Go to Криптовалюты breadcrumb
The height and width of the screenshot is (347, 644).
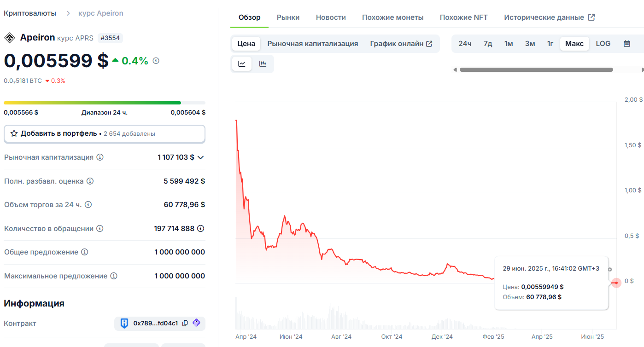point(30,13)
